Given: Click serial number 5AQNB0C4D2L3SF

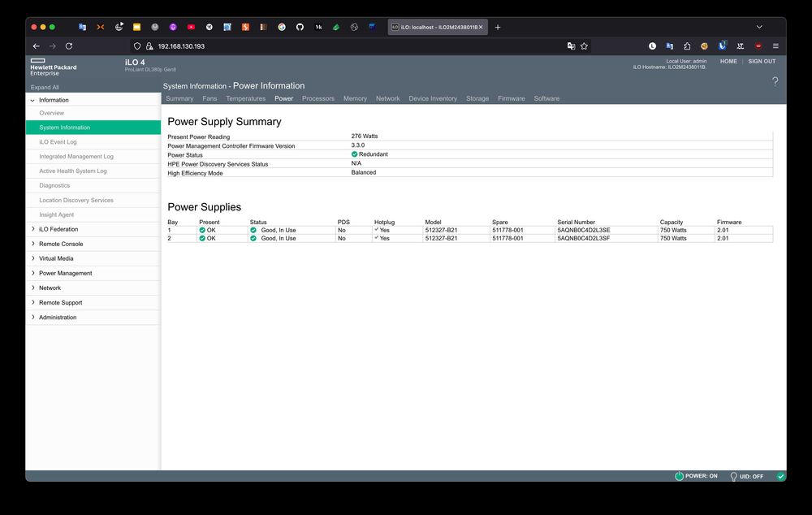Looking at the screenshot, I should click(584, 238).
